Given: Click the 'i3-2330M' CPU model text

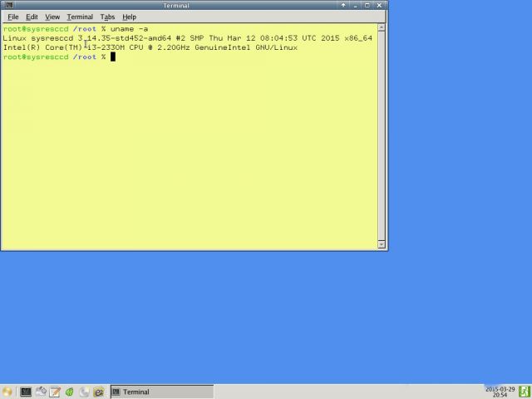Looking at the screenshot, I should (106, 47).
